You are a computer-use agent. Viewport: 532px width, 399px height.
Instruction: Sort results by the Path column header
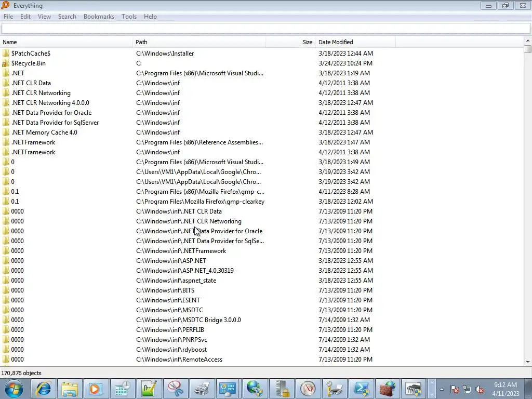199,42
